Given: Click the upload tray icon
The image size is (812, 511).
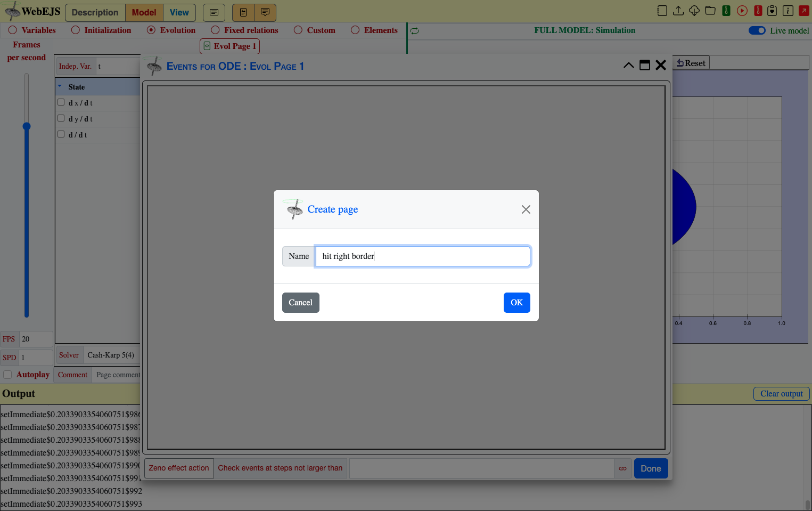Looking at the screenshot, I should tap(678, 11).
